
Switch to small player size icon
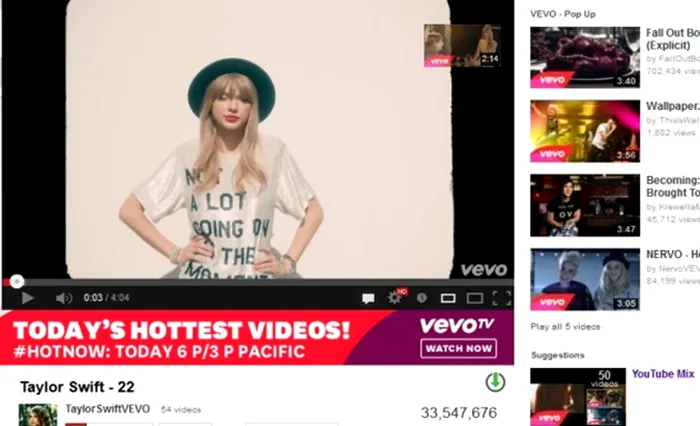(448, 298)
